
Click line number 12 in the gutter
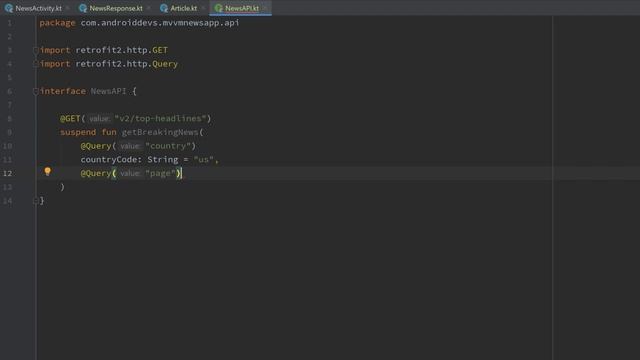(x=7, y=173)
